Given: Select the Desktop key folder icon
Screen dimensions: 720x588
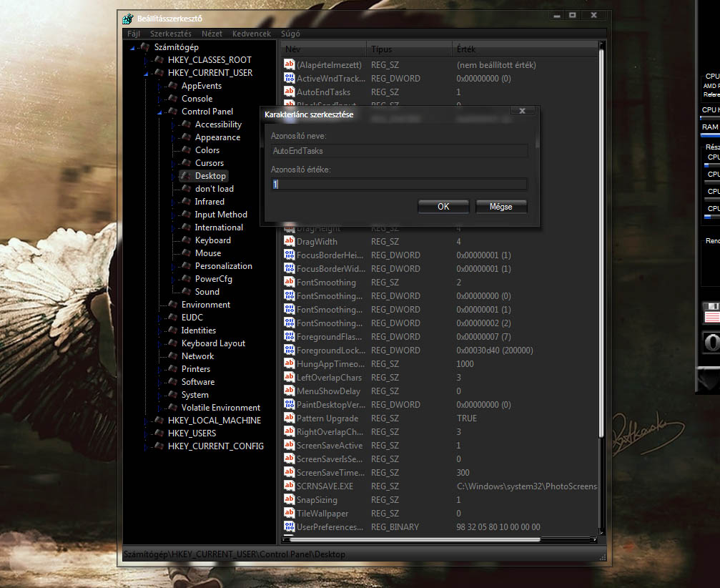Looking at the screenshot, I should pos(186,176).
